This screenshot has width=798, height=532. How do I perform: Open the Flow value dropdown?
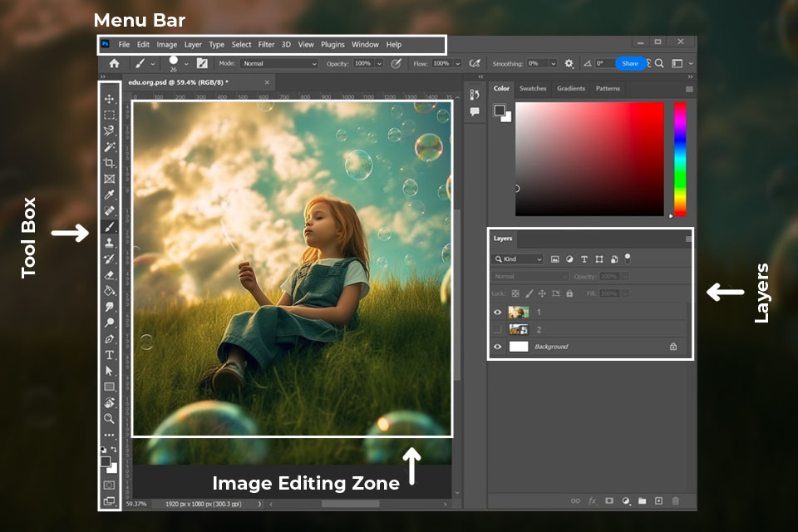[x=457, y=64]
